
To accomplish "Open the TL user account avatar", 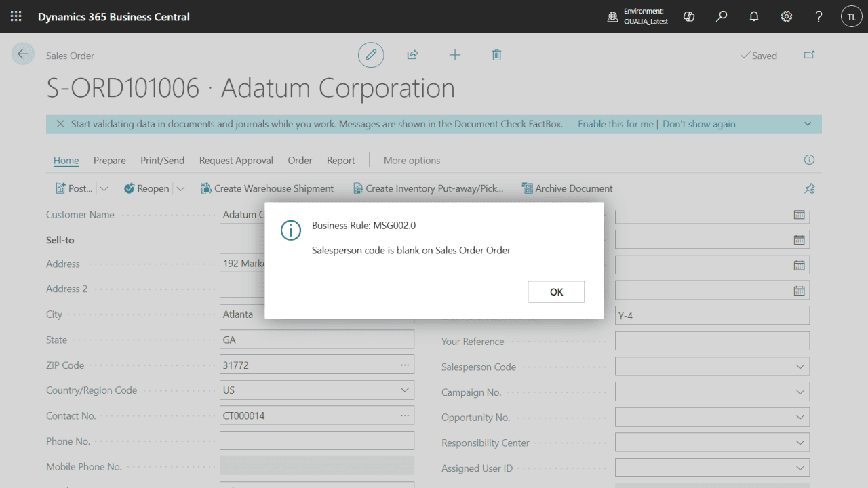I will pyautogui.click(x=852, y=16).
